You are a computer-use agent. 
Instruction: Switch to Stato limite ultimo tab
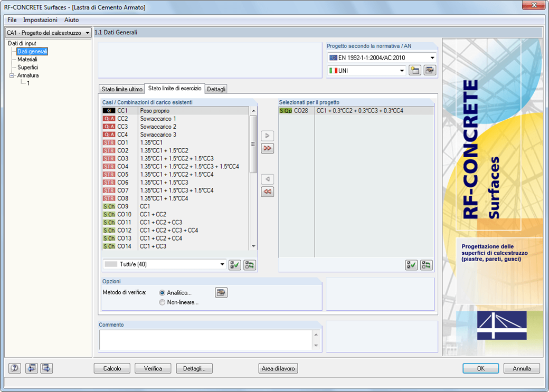[x=122, y=89]
